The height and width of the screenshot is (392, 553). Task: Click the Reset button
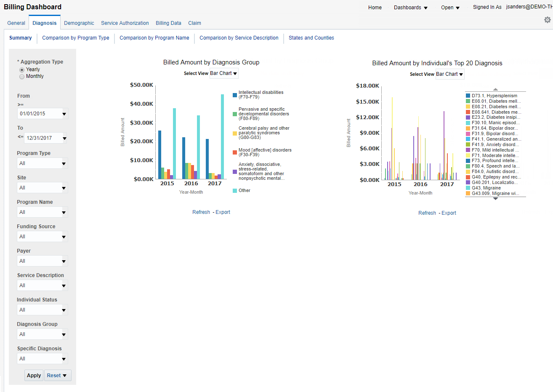[58, 376]
